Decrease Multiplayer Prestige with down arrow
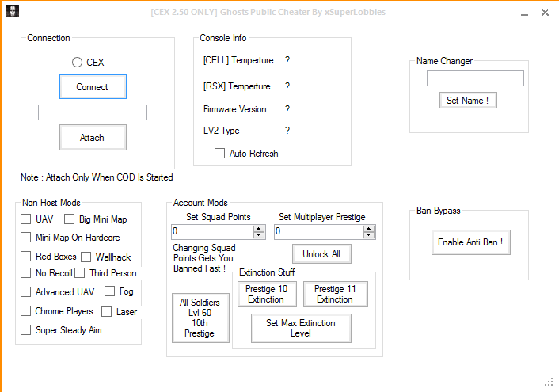The width and height of the screenshot is (559, 392). pos(369,235)
